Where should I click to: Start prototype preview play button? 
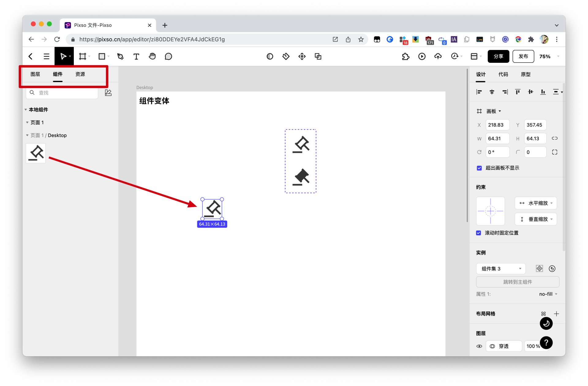click(422, 56)
